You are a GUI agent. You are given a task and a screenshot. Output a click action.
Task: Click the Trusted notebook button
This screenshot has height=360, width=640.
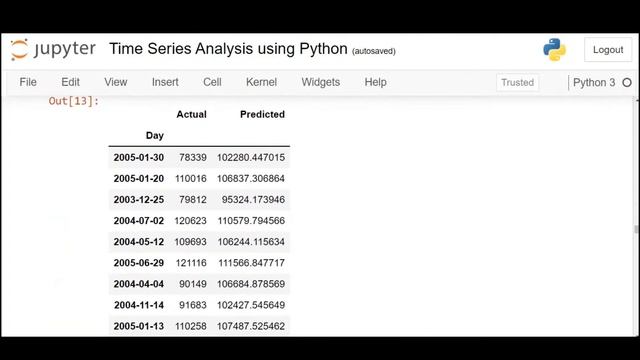[517, 82]
